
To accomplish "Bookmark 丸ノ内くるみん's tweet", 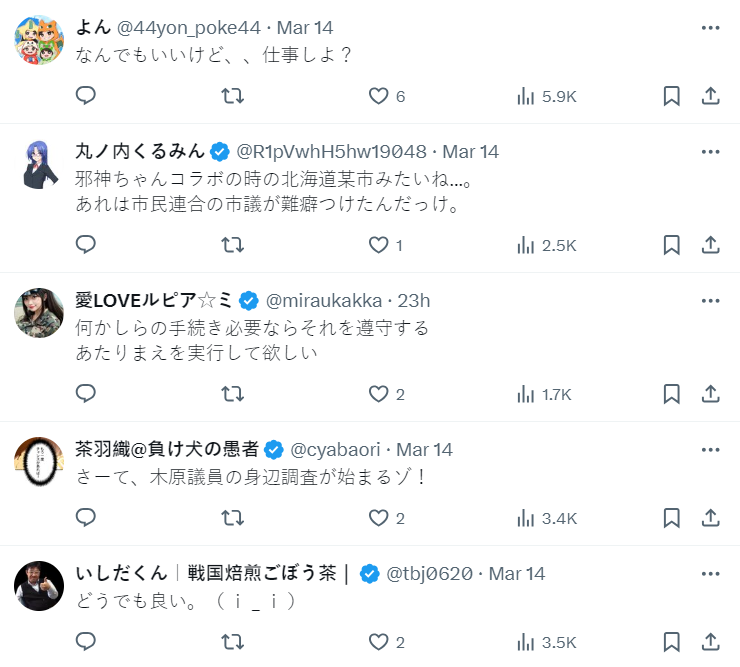I will [x=672, y=245].
